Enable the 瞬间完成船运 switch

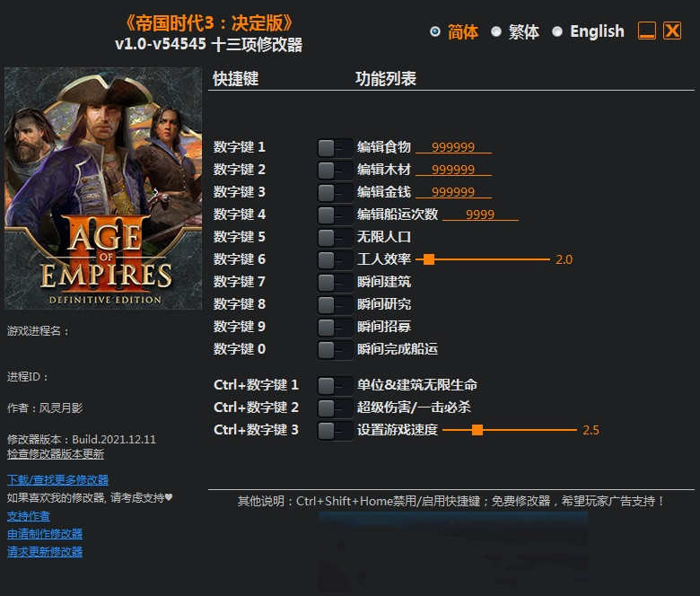click(x=335, y=349)
